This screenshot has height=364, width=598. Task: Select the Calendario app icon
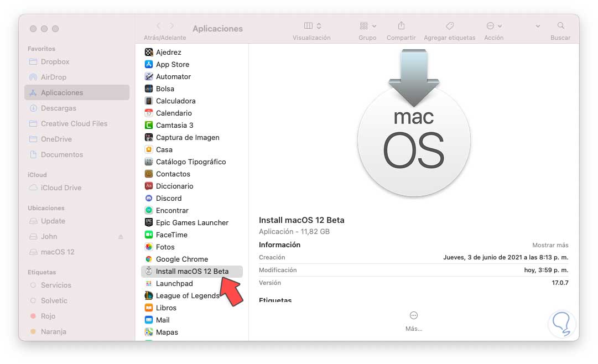(149, 113)
